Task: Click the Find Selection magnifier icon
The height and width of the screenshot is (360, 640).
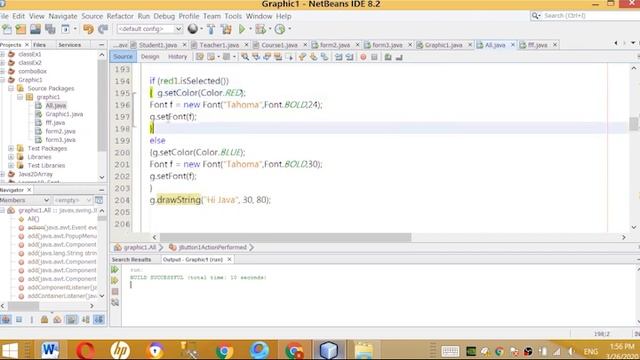Action: tap(245, 57)
